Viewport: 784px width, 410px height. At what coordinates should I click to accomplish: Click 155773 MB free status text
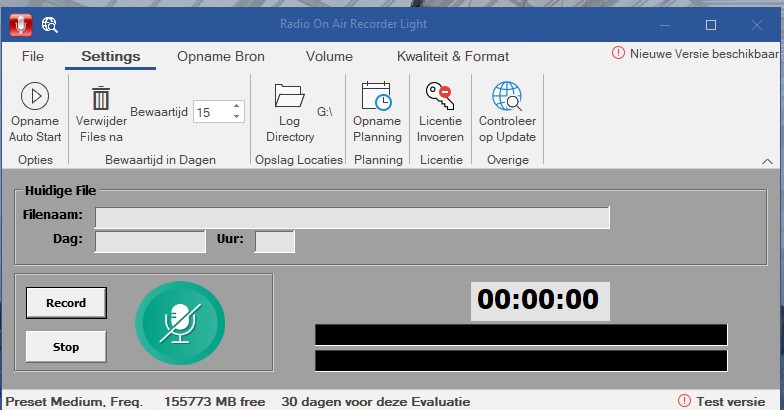(214, 402)
